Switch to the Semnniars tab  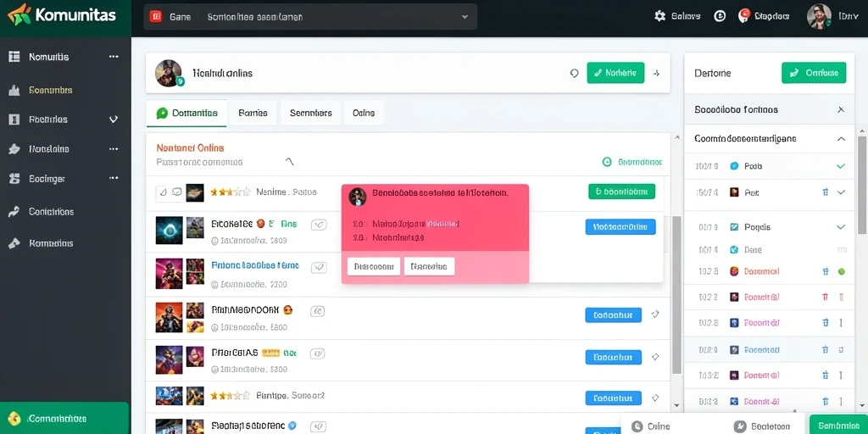(310, 113)
